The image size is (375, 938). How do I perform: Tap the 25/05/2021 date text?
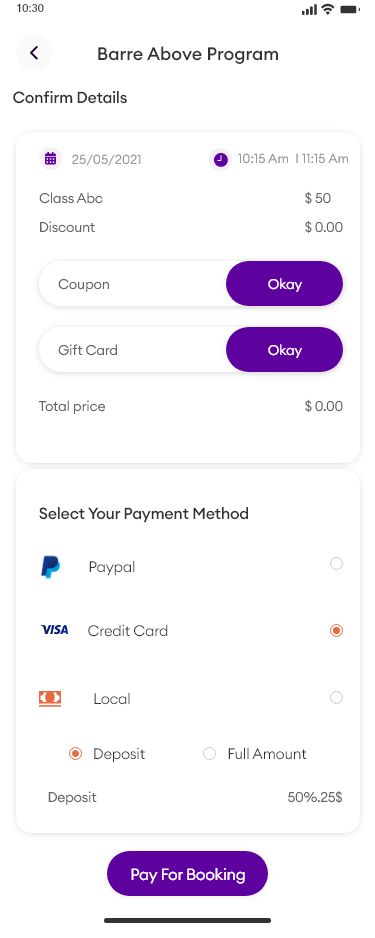(106, 160)
